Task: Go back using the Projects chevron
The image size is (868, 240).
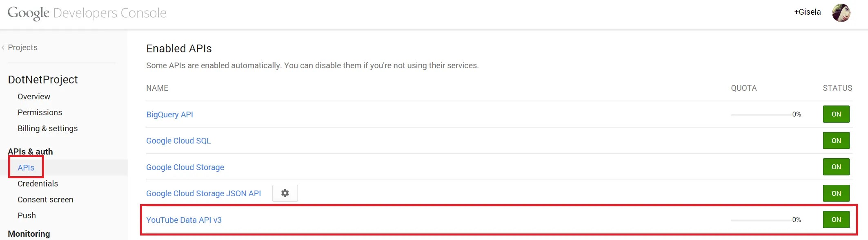Action: [x=3, y=48]
